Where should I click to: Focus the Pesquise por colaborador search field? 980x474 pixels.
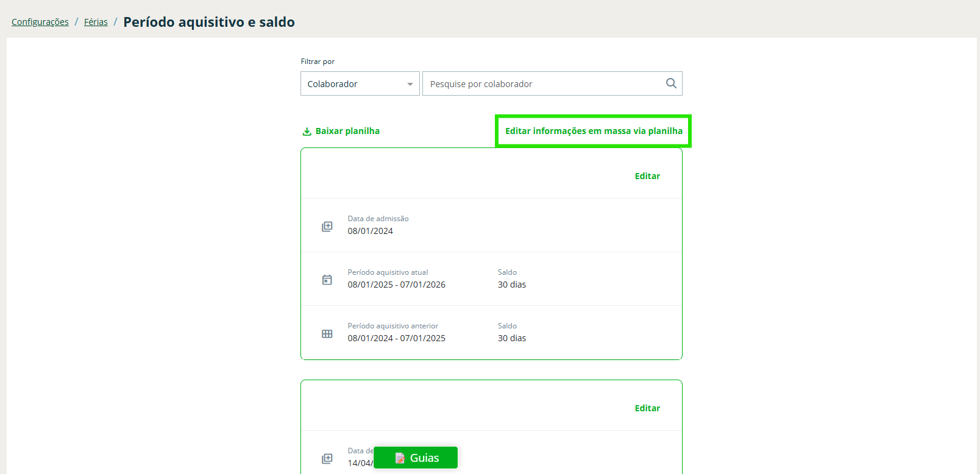(542, 84)
